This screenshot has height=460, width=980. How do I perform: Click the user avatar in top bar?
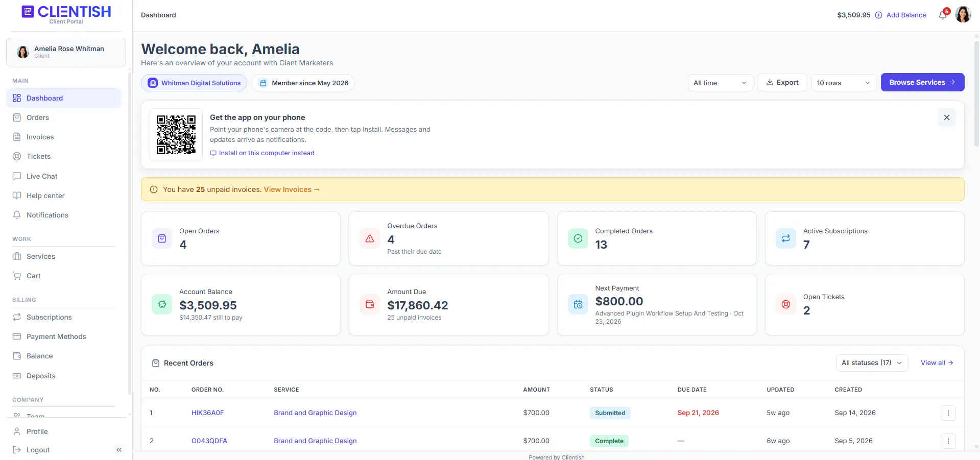963,15
